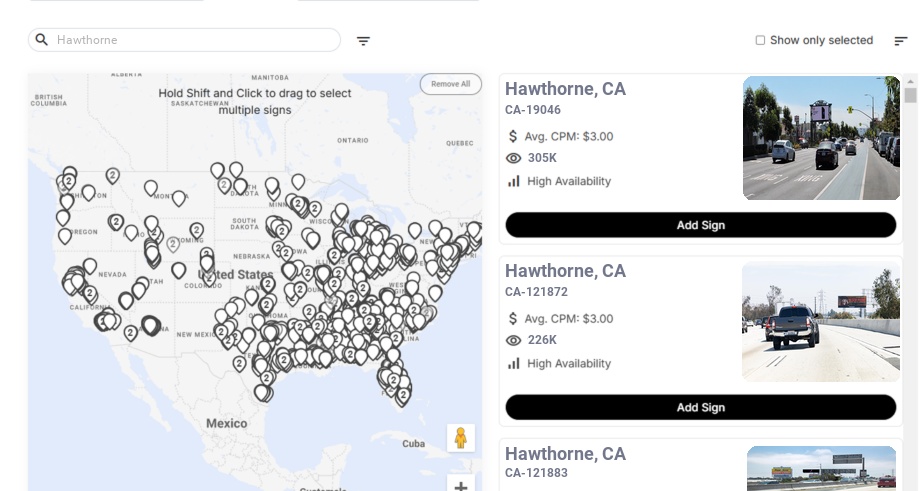Image resolution: width=920 pixels, height=491 pixels.
Task: Click the Remove All button on map
Action: [451, 84]
